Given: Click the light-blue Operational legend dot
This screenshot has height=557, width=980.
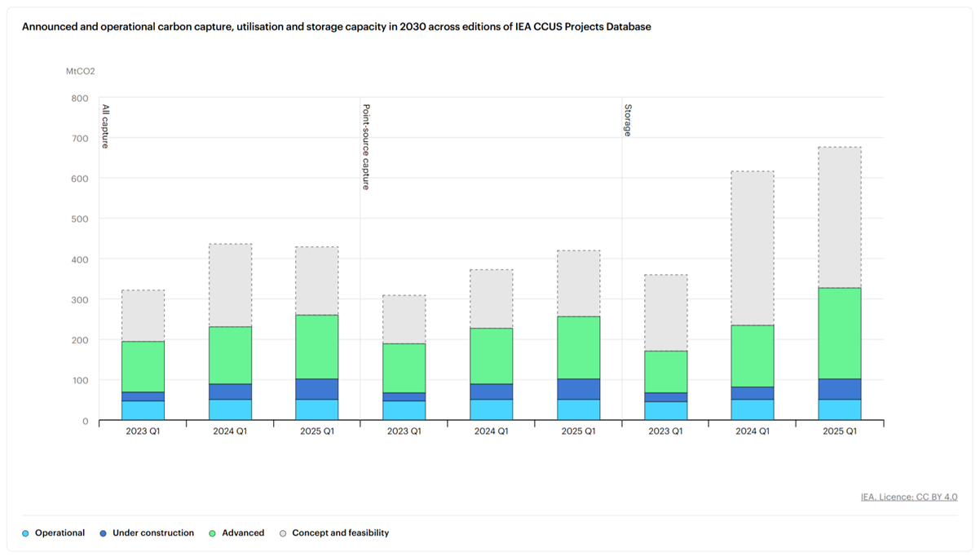Looking at the screenshot, I should [x=25, y=533].
